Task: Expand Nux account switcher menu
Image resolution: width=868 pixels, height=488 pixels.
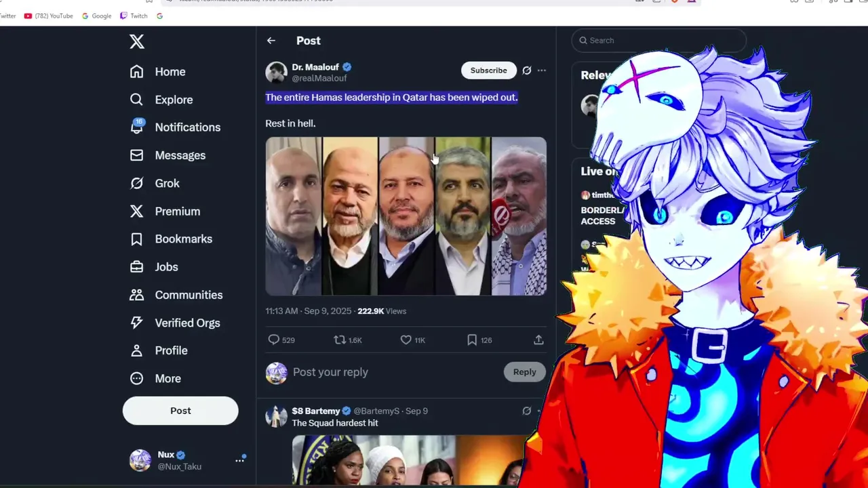Action: (x=239, y=460)
